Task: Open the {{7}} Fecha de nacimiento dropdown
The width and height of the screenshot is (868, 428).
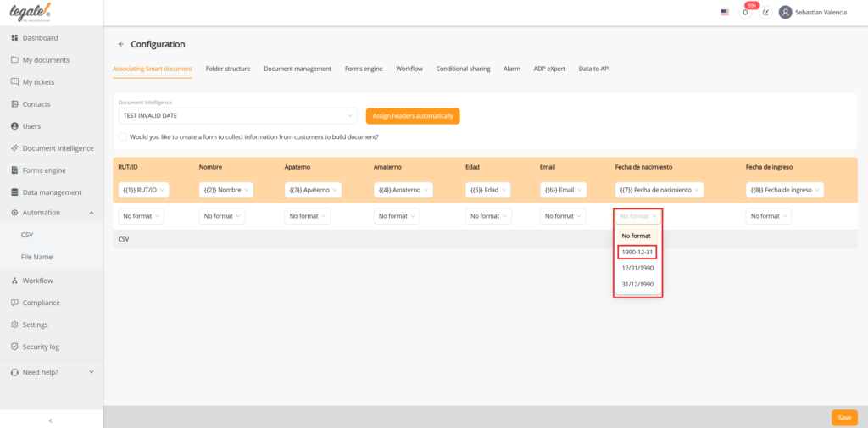Action: coord(659,190)
